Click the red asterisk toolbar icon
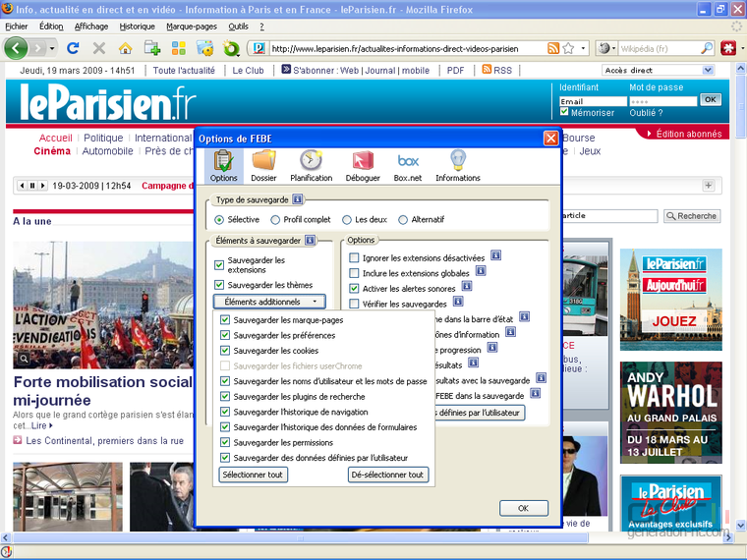 coord(728,48)
